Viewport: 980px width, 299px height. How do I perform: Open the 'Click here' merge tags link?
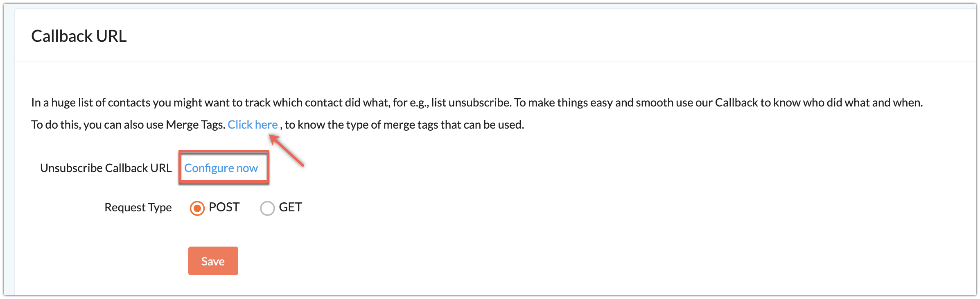tap(253, 125)
